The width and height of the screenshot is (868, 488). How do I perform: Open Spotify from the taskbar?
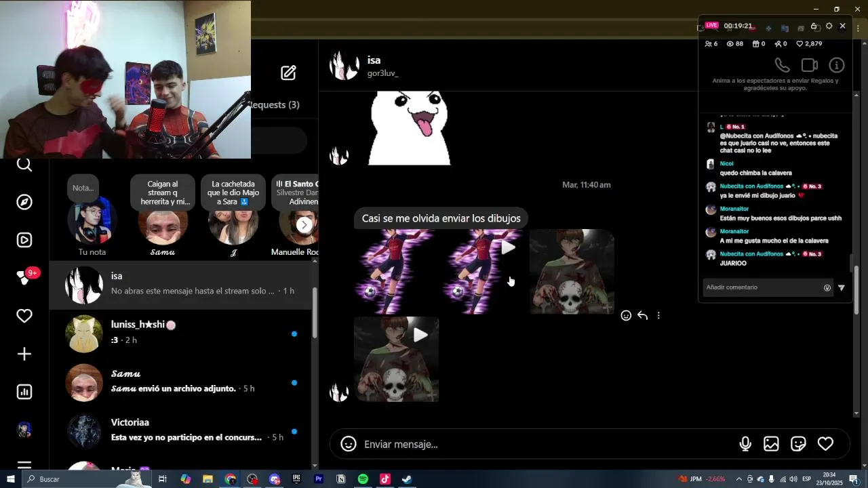click(x=363, y=479)
